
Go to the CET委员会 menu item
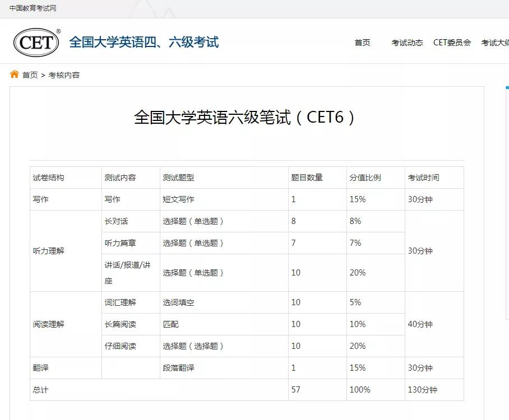coord(452,43)
